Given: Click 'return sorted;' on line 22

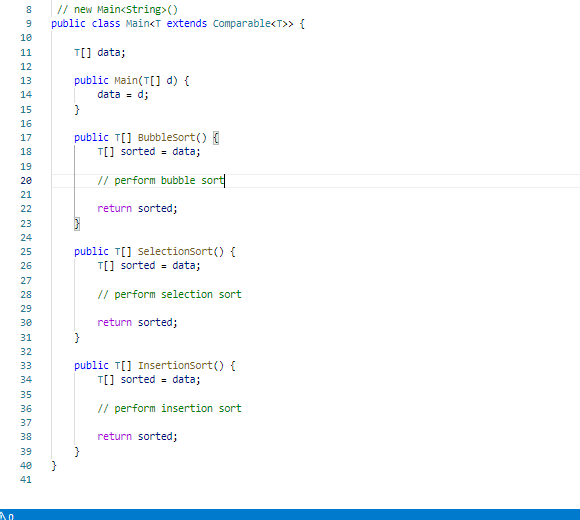Looking at the screenshot, I should [137, 209].
